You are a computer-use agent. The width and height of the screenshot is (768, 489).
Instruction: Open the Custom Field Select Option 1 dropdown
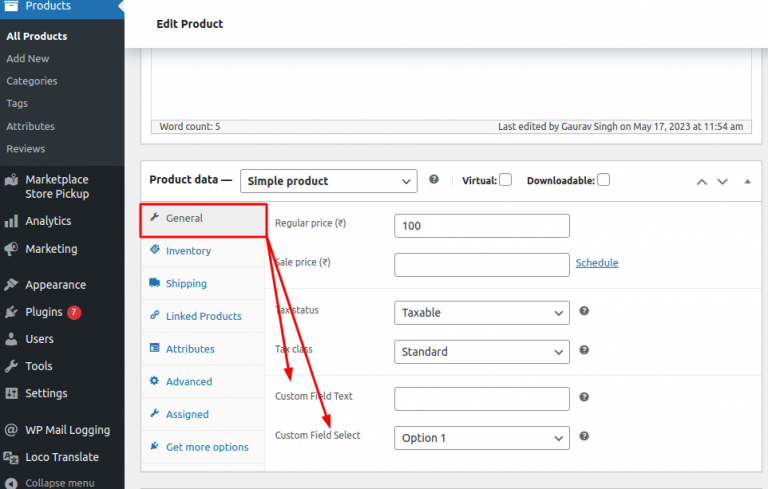[482, 438]
